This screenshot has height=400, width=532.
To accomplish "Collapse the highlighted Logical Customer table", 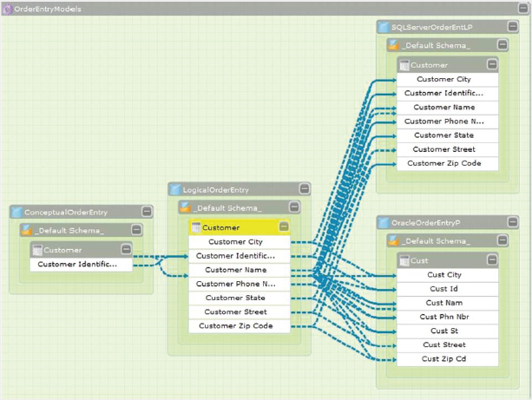I will click(284, 226).
